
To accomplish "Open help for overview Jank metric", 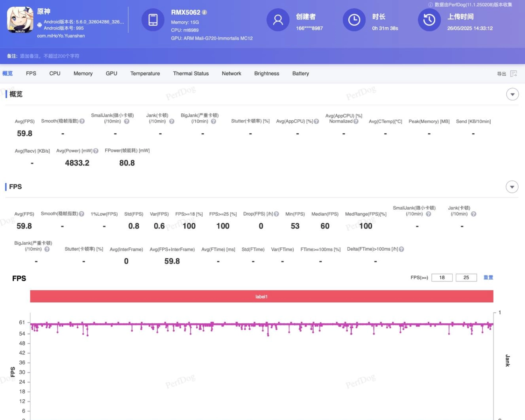I will click(171, 121).
